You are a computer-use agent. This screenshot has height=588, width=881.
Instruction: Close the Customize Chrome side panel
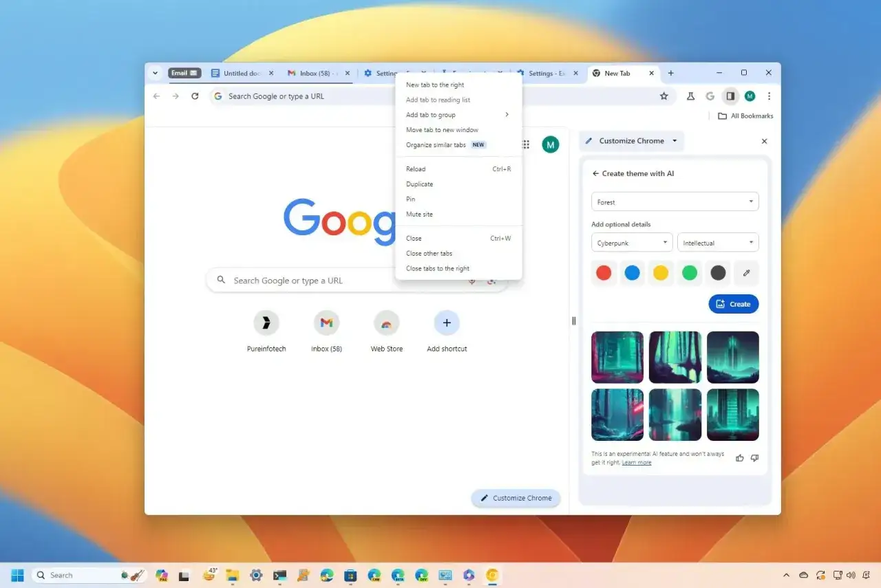[x=764, y=141]
